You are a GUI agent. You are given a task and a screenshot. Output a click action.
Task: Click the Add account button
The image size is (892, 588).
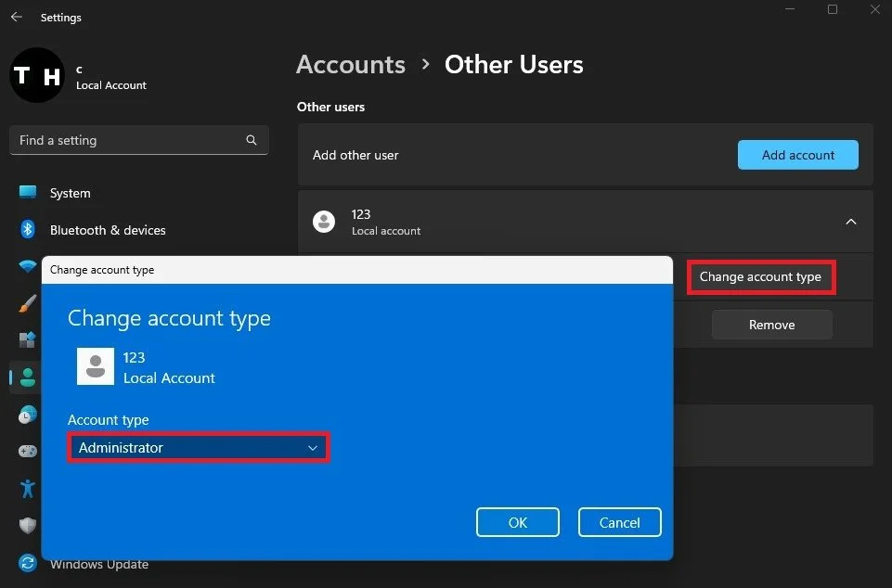tap(797, 155)
